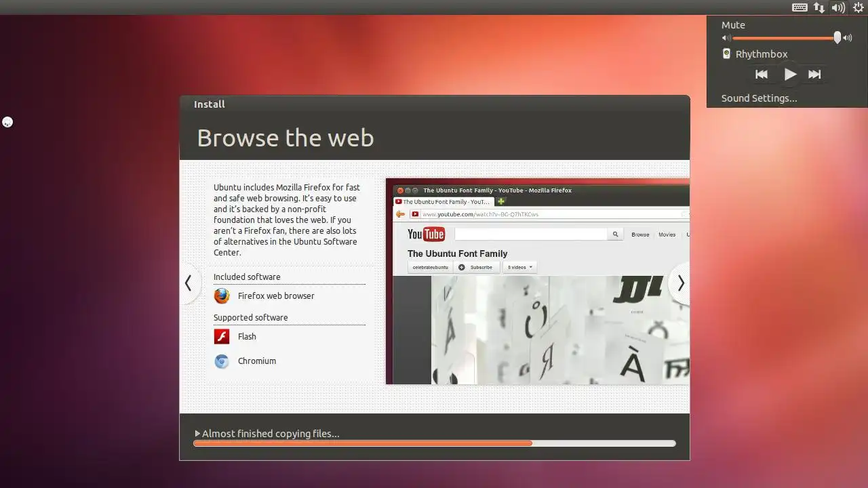This screenshot has height=488, width=868.
Task: Click the low volume speaker icon
Action: 726,39
